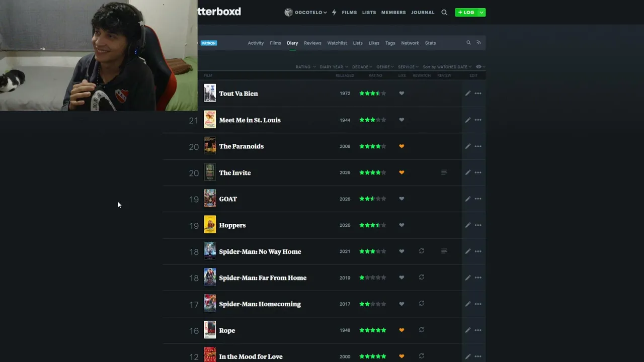
Task: Toggle the orange heart for The Invite
Action: tap(401, 172)
